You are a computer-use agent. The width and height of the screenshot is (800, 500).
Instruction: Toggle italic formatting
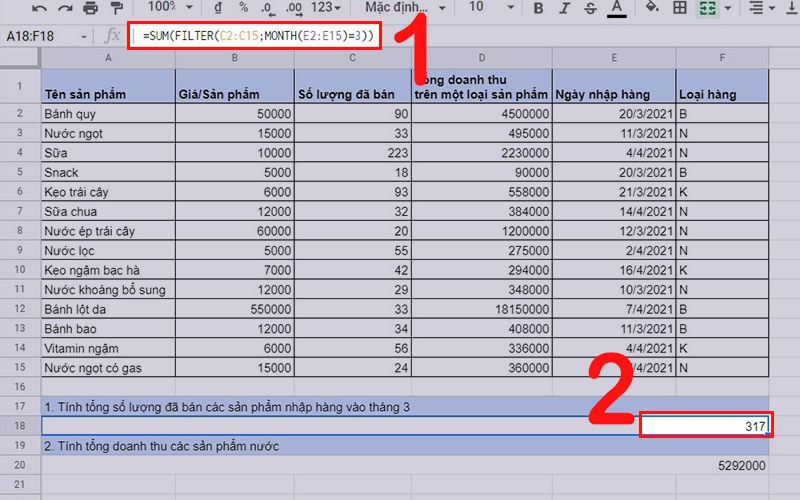(565, 8)
